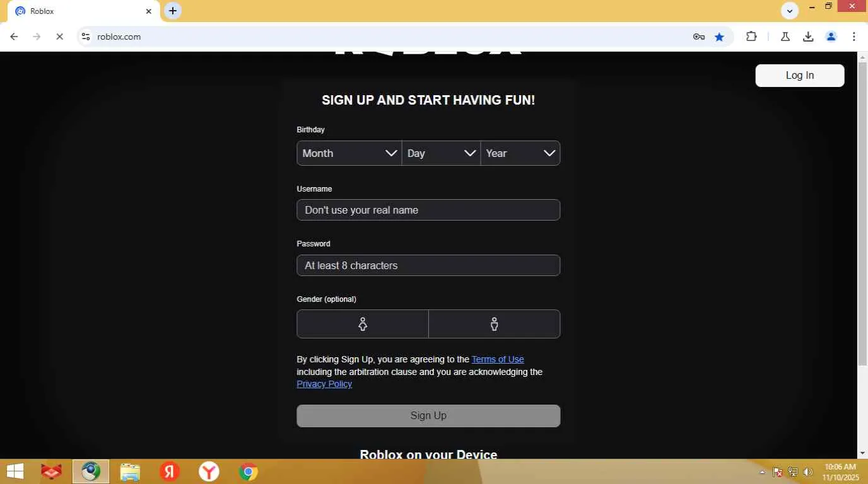Stop loading the Roblox page
868x484 pixels.
[59, 37]
